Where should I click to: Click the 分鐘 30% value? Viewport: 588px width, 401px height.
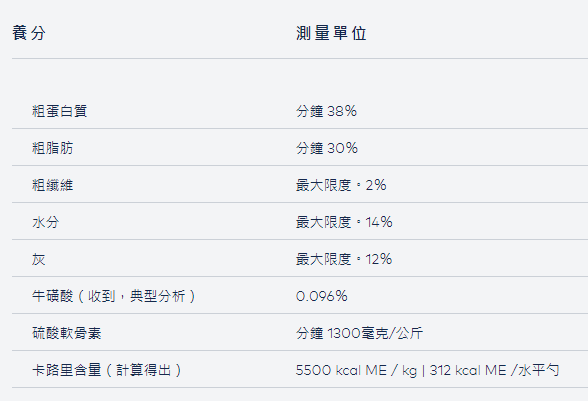pyautogui.click(x=327, y=148)
